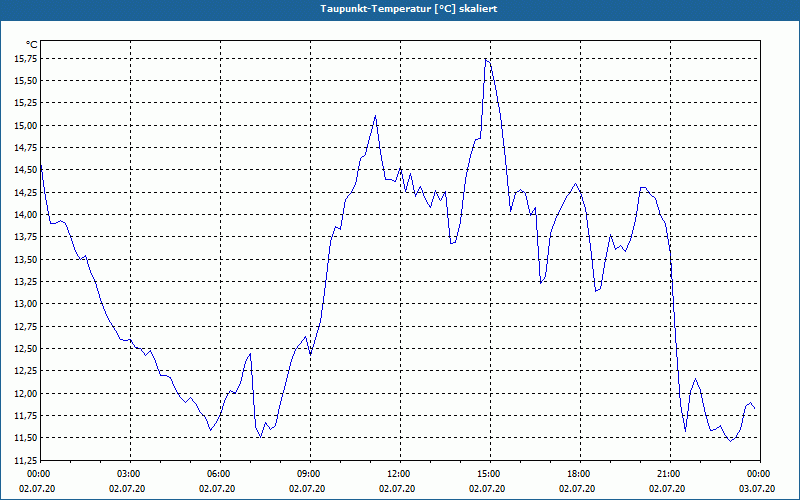This screenshot has width=800, height=500.
Task: Click the 15,25 axis label
Action: point(27,103)
